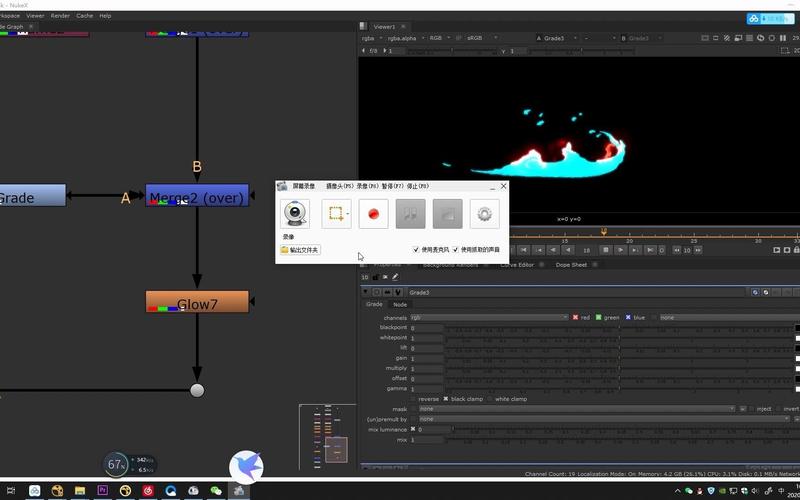Click the red record button in recorder
Image resolution: width=800 pixels, height=500 pixels.
click(373, 214)
